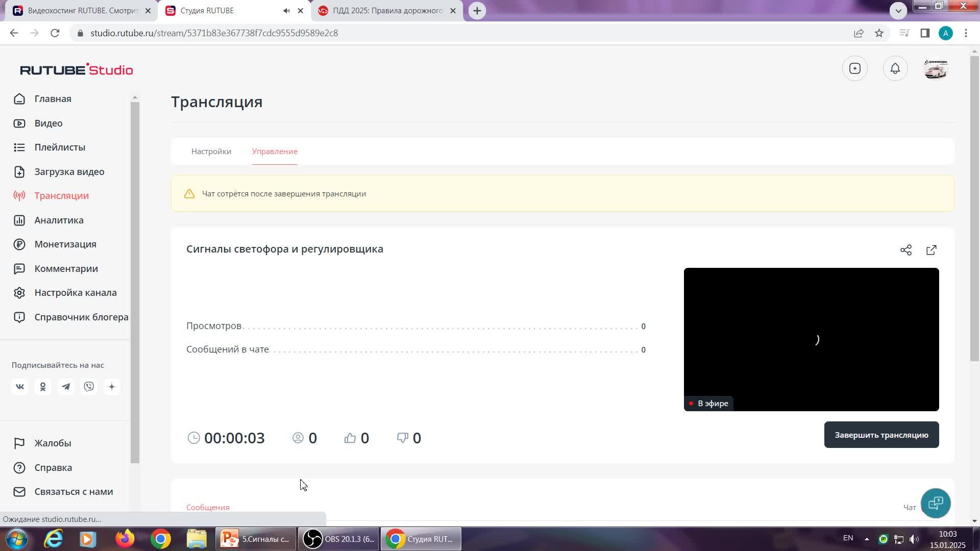
Task: Open the VK social icon
Action: click(x=20, y=387)
